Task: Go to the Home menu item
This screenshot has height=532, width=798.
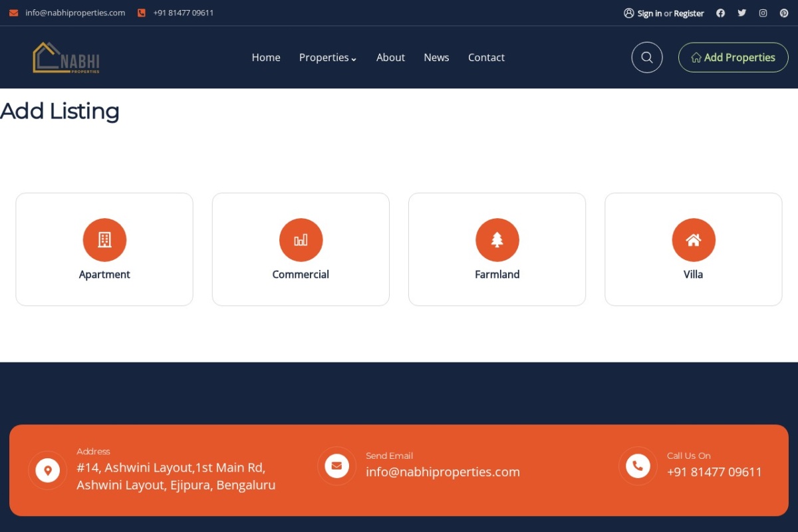Action: [266, 58]
